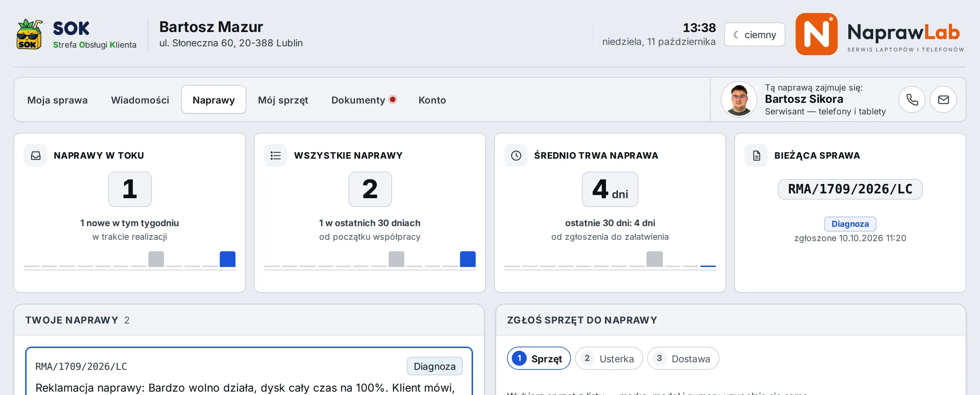
Task: Click the Zgłoś sprzęt do naprawy heading
Action: coord(582,320)
